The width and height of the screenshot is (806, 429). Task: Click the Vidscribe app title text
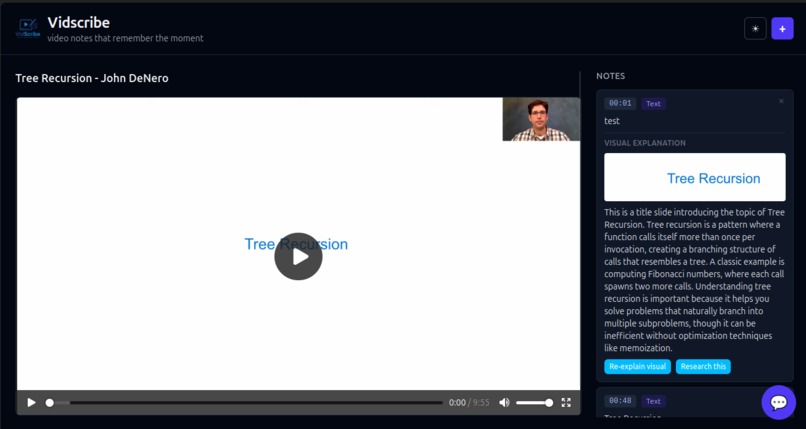(79, 23)
